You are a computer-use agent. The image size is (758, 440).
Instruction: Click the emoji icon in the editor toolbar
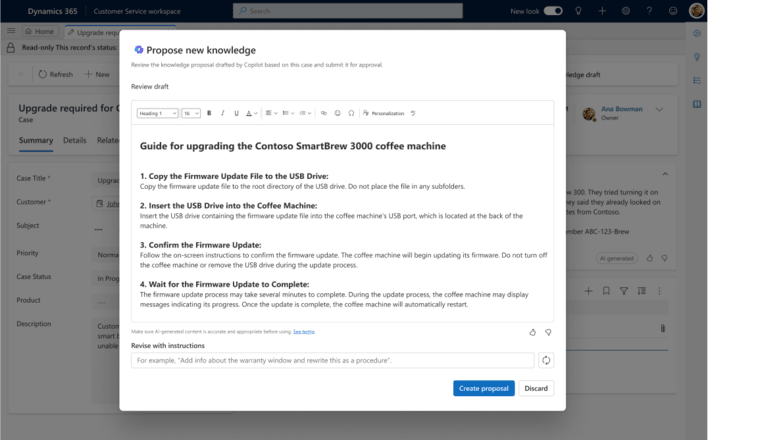pyautogui.click(x=337, y=113)
